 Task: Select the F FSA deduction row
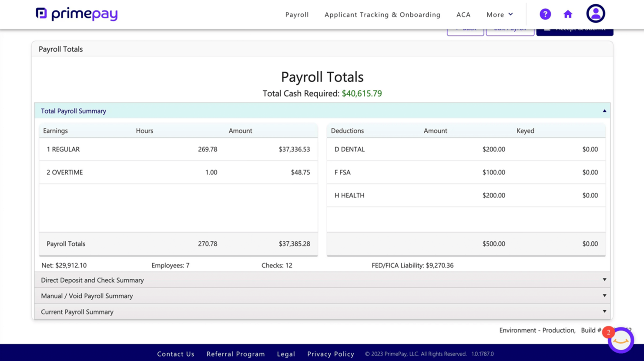[x=466, y=172]
